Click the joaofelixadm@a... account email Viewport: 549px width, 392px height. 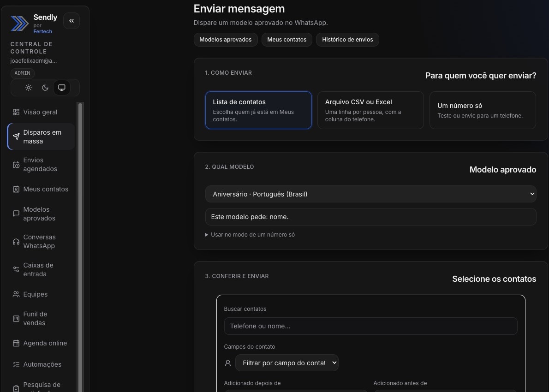coord(34,61)
